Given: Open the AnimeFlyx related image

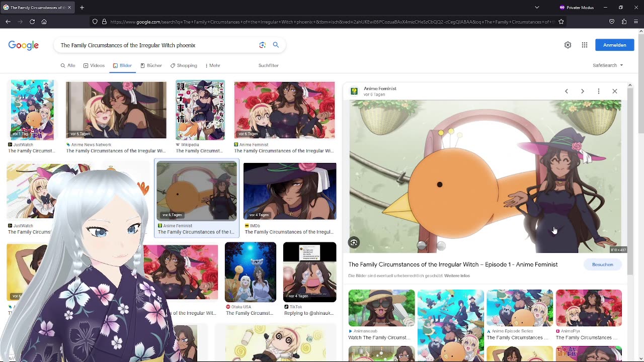Looking at the screenshot, I should (x=589, y=308).
